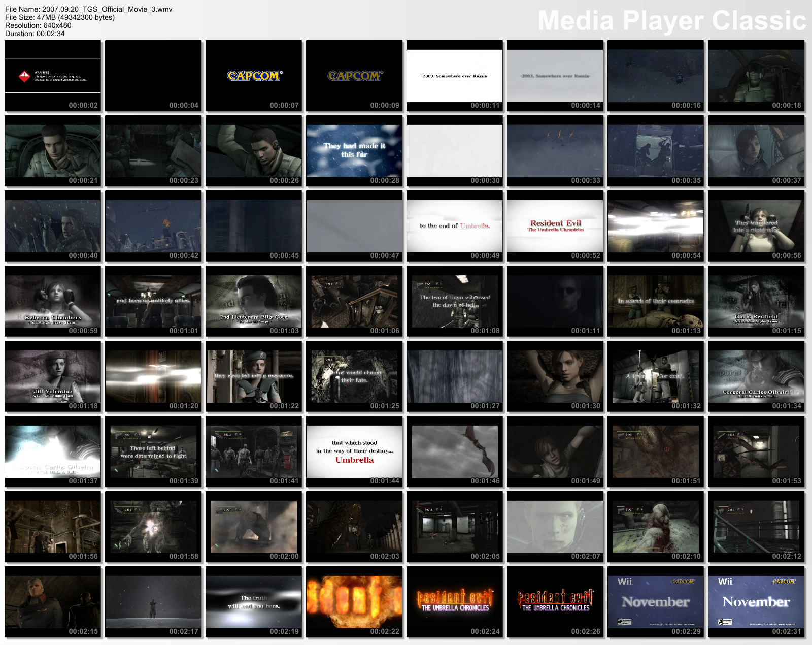Pick the frame timestamped 00:00:42
Screen dimensions: 812x645
click(153, 226)
